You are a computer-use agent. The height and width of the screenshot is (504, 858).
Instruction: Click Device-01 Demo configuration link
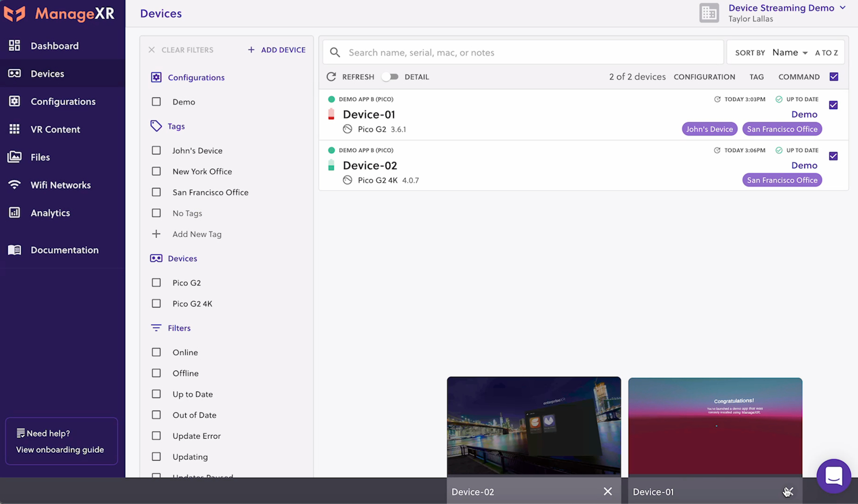pos(804,114)
